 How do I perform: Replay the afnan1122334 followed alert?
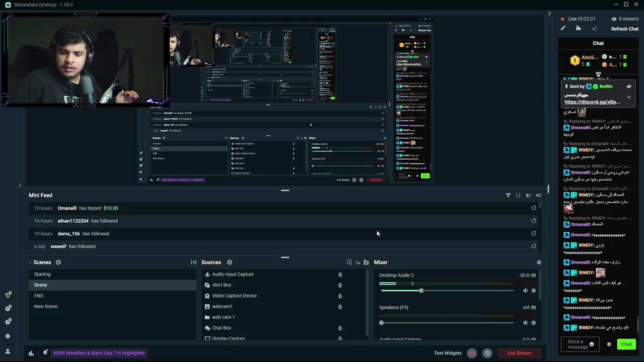click(533, 221)
